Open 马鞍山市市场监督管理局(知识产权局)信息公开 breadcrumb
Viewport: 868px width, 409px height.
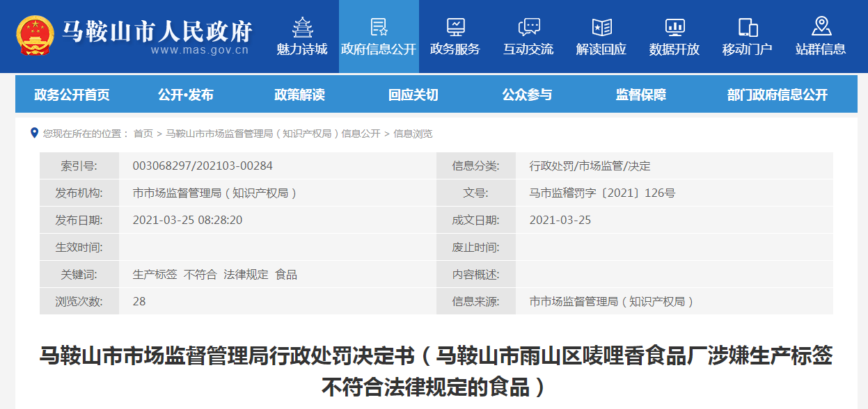tap(273, 134)
